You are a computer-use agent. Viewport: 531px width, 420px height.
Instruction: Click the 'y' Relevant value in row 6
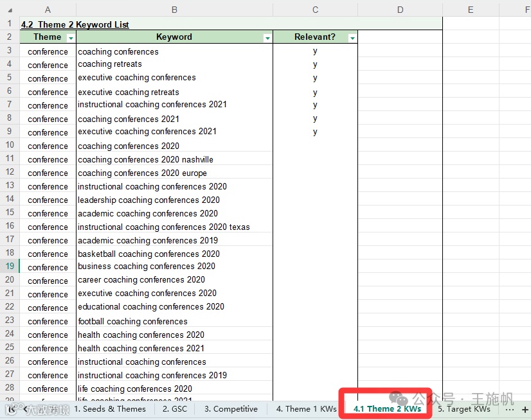click(x=315, y=92)
